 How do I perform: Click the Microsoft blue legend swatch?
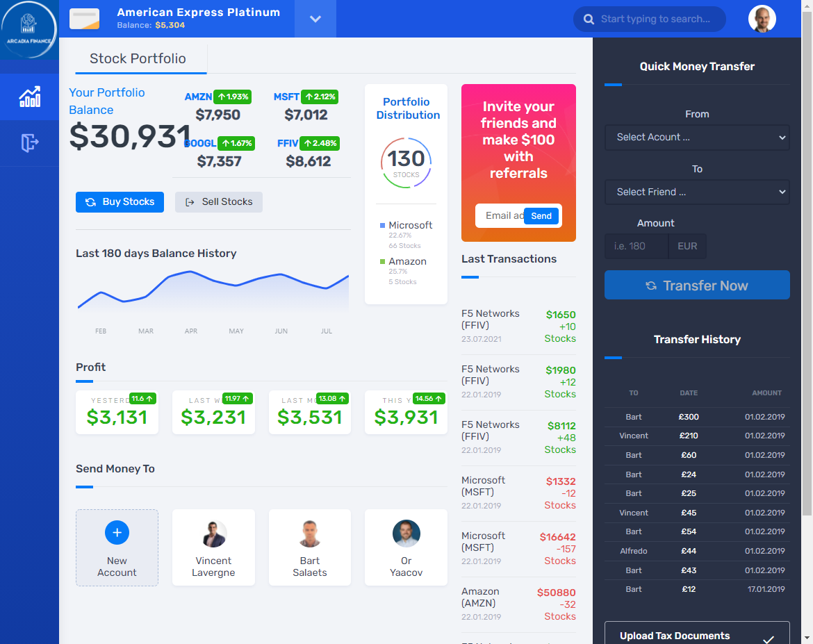(383, 226)
